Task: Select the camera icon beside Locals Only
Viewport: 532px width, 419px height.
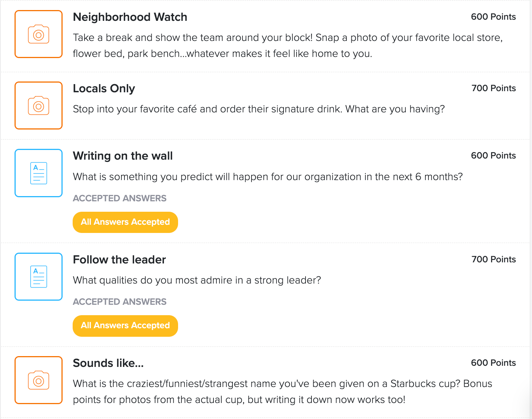Action: [x=38, y=105]
